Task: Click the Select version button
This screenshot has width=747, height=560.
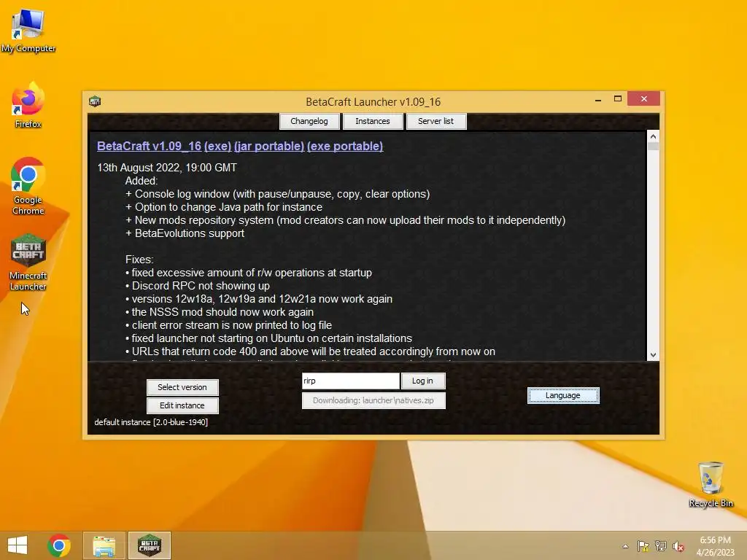Action: tap(182, 387)
